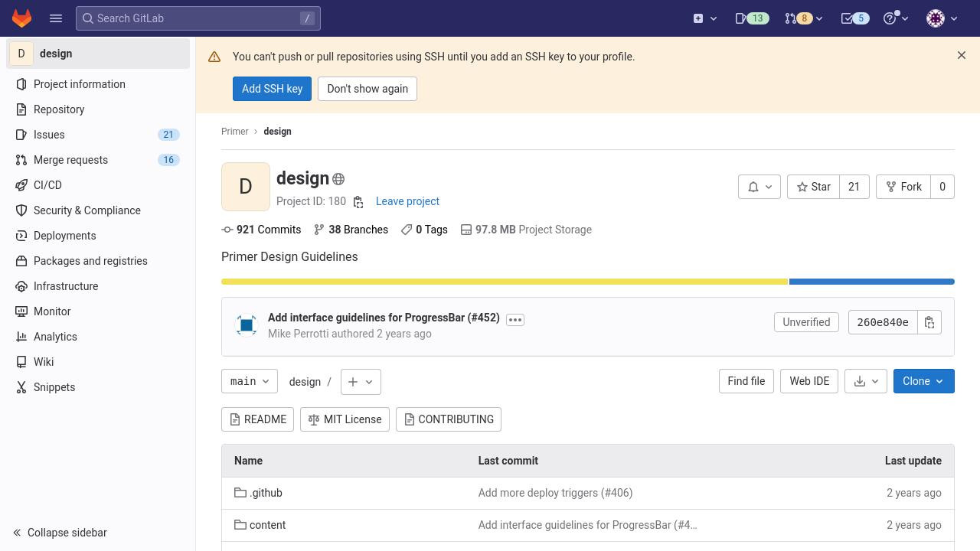Open Security & Compliance in sidebar

point(98,210)
